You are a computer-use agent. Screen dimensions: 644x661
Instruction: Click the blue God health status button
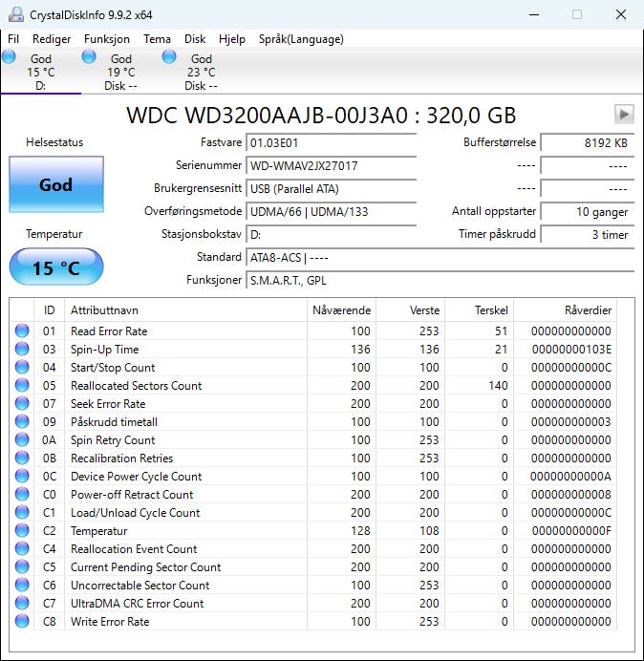coord(56,184)
